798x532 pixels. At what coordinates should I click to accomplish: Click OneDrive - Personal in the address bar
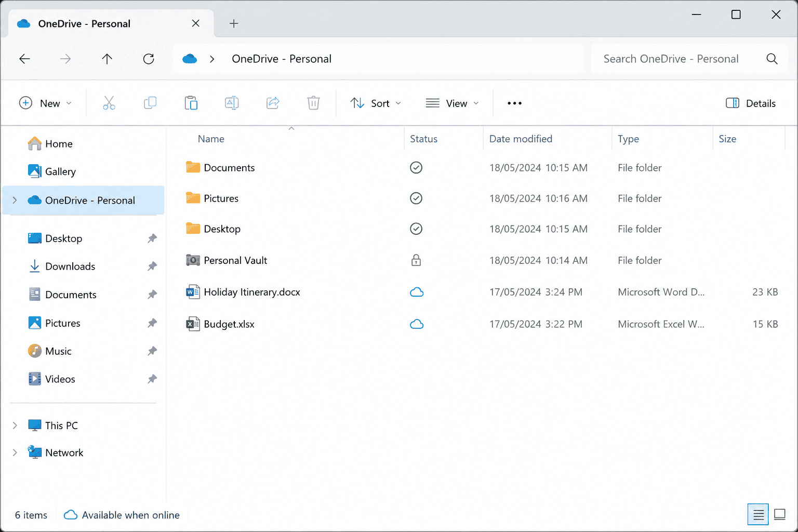[282, 59]
